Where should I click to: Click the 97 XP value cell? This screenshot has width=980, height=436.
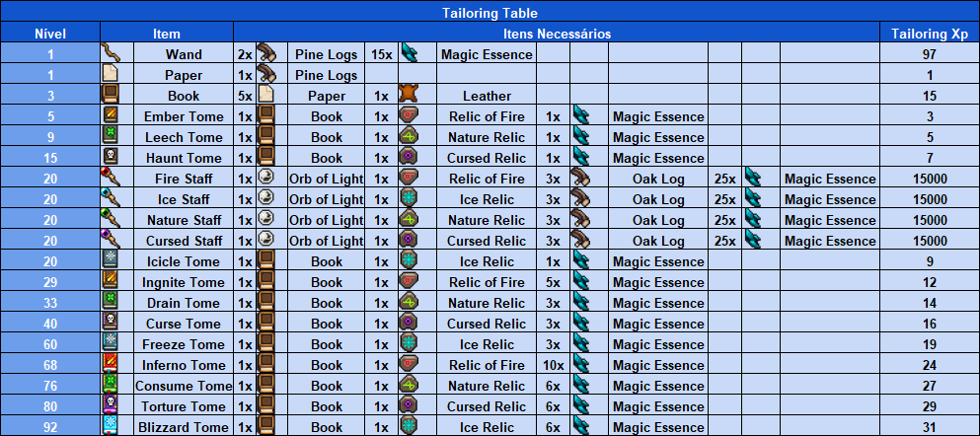[929, 54]
